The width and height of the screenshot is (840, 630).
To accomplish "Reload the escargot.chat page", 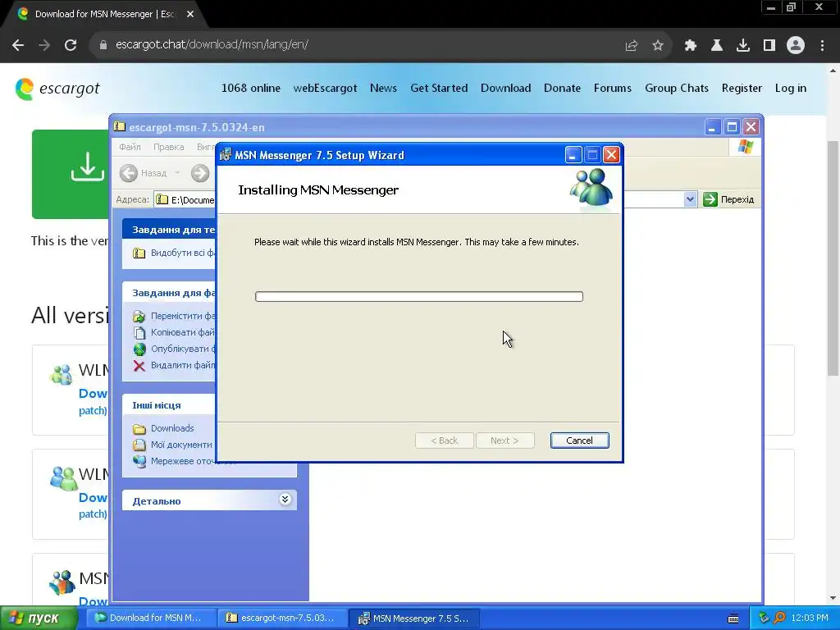I will [71, 45].
